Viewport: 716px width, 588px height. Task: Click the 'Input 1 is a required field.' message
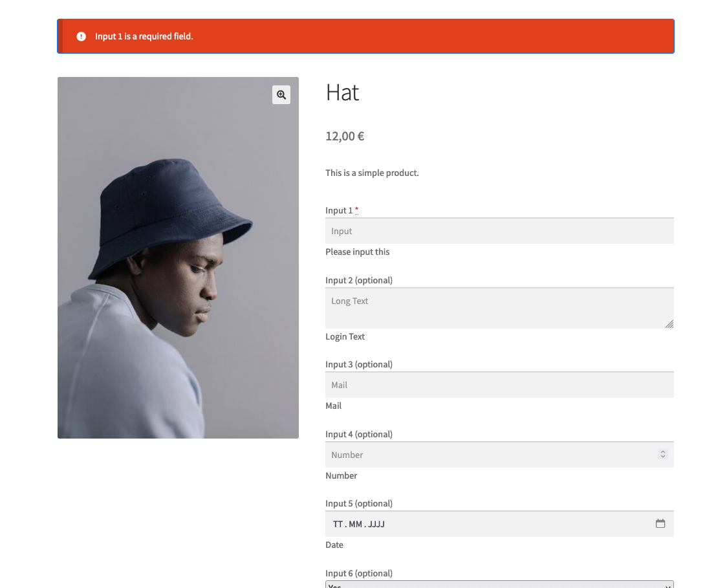click(x=144, y=36)
